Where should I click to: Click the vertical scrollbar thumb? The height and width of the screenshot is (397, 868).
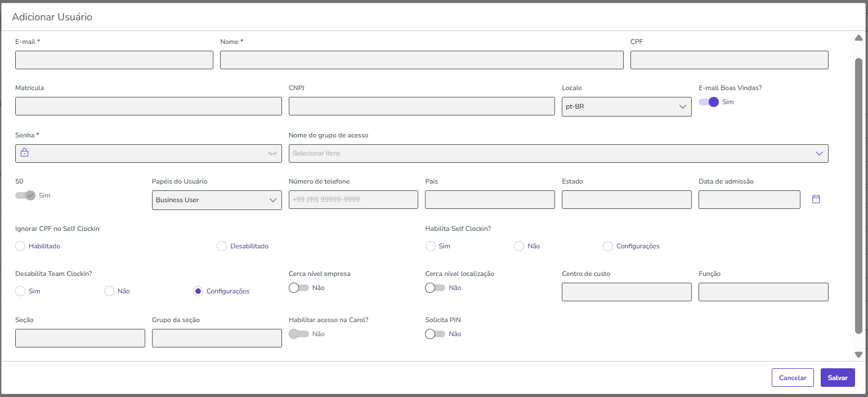(x=858, y=194)
